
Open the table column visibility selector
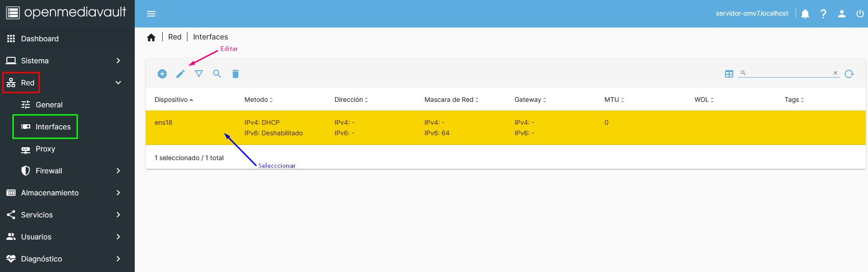(x=729, y=74)
